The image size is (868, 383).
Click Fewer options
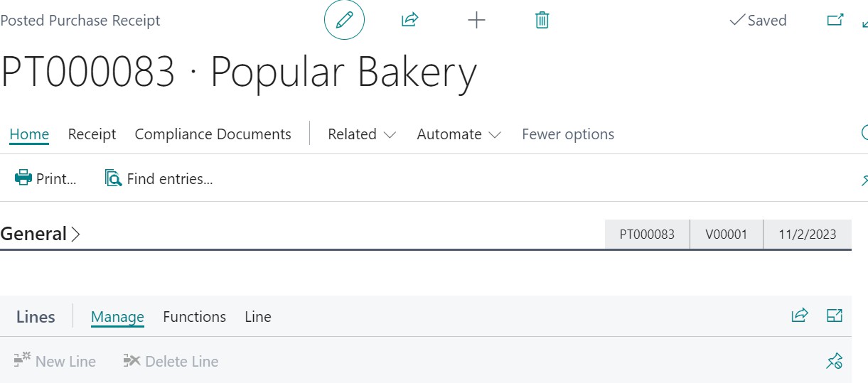point(568,134)
